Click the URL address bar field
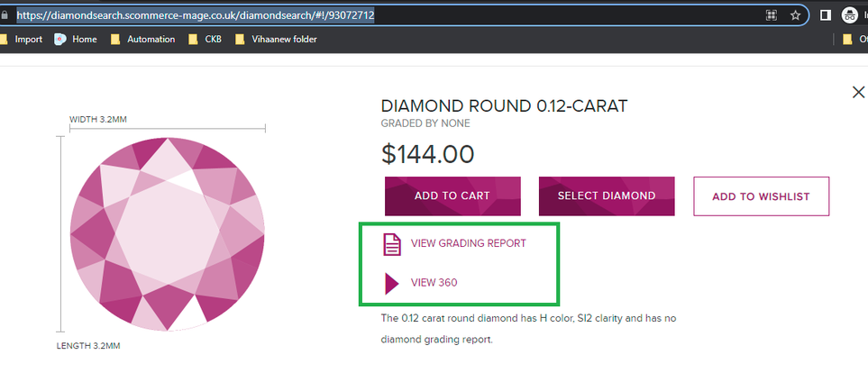Screen dimensions: 868x382 (x=379, y=14)
